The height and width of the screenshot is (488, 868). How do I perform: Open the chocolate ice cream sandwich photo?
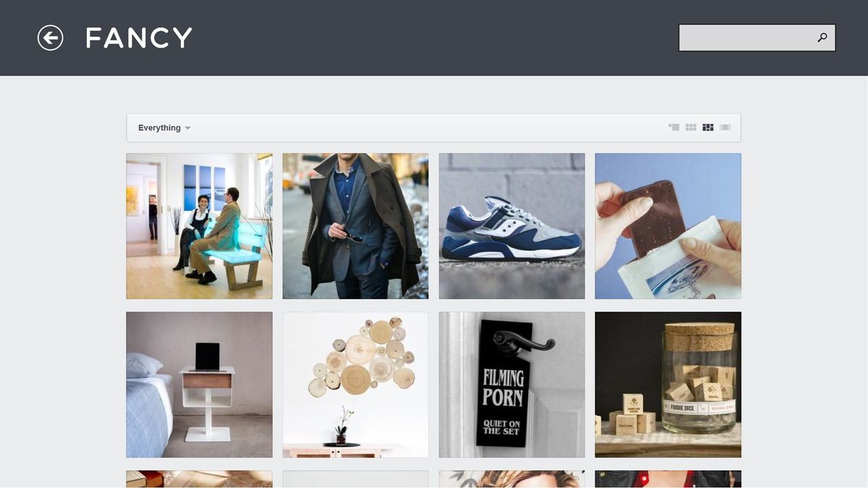[x=668, y=226]
